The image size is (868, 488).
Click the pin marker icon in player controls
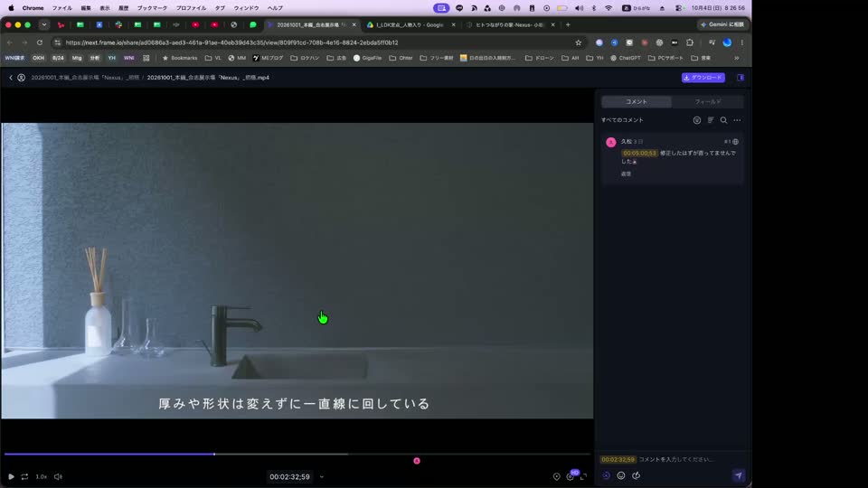[556, 476]
